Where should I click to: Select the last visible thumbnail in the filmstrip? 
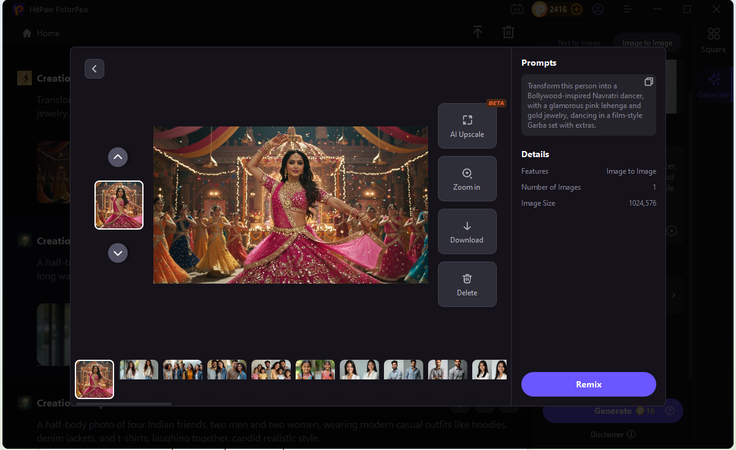[489, 370]
